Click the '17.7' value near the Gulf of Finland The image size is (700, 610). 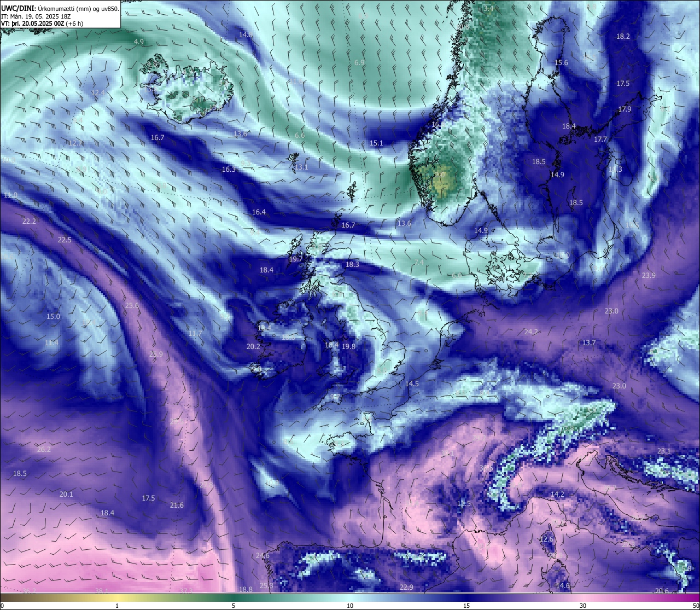[600, 140]
